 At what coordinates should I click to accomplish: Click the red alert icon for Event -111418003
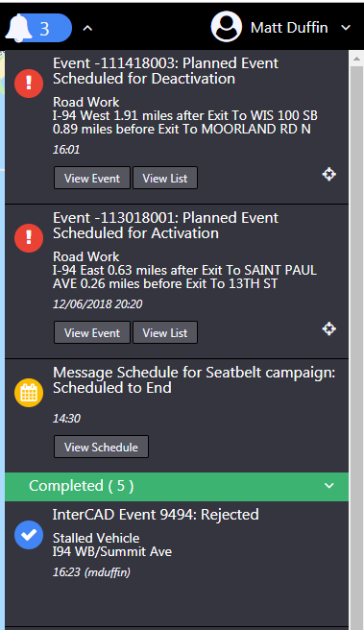(x=29, y=84)
